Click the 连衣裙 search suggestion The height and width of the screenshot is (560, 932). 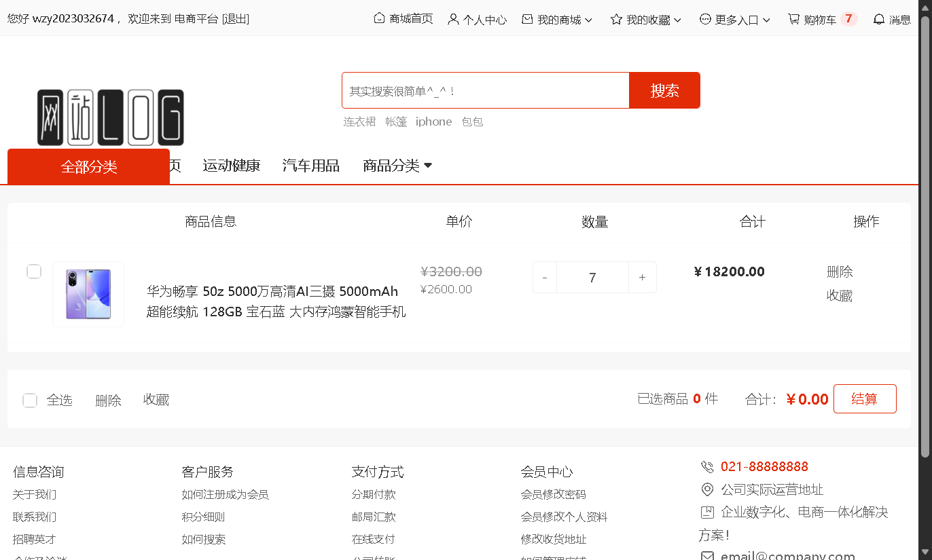[359, 122]
